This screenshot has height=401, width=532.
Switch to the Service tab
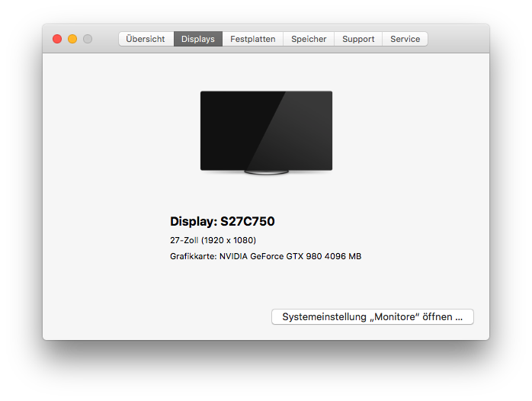point(405,39)
